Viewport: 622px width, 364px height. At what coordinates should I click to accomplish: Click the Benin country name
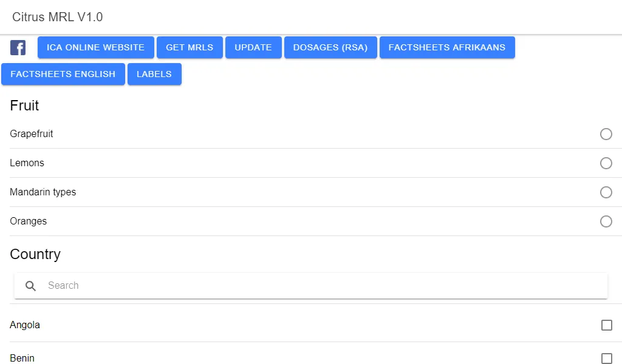22,358
